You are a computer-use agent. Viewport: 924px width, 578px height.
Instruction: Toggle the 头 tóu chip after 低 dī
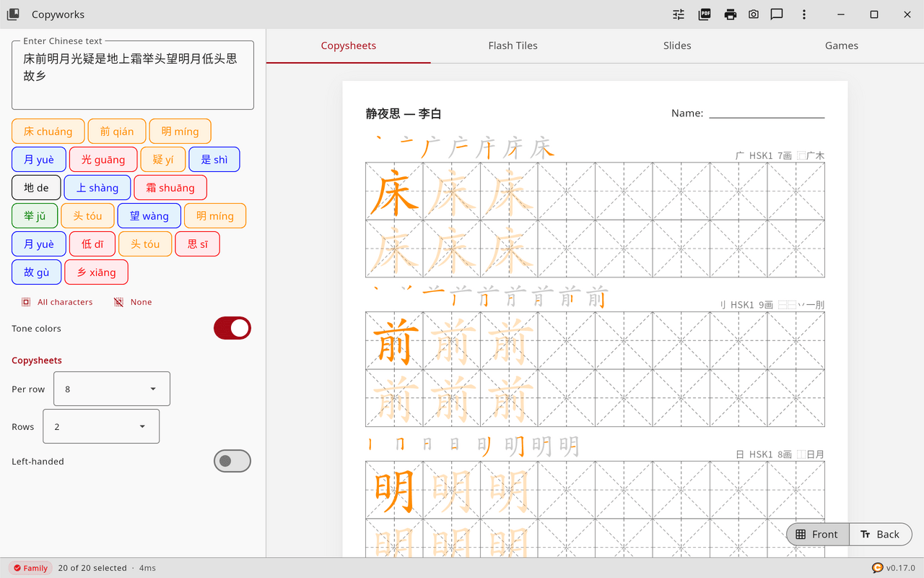click(x=145, y=244)
